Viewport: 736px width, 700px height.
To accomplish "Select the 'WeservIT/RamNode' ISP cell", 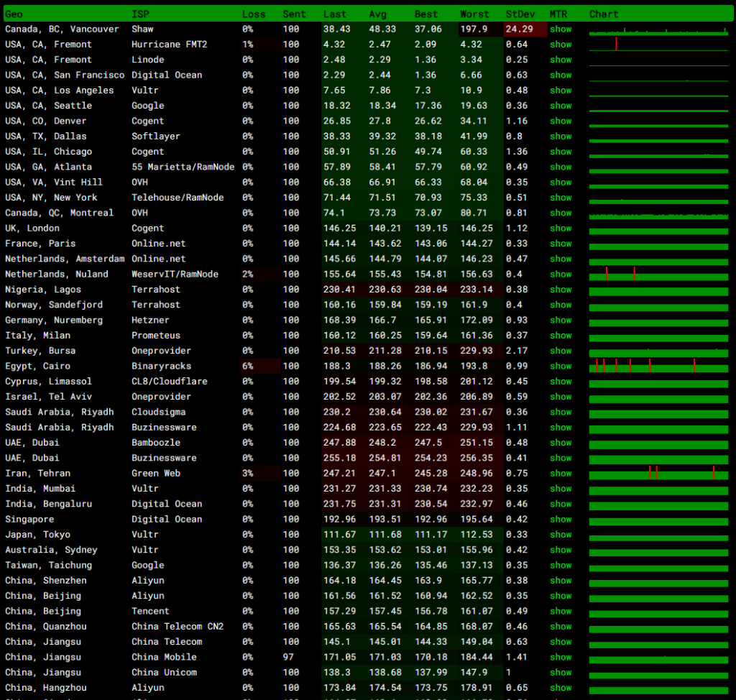I will coord(175,274).
